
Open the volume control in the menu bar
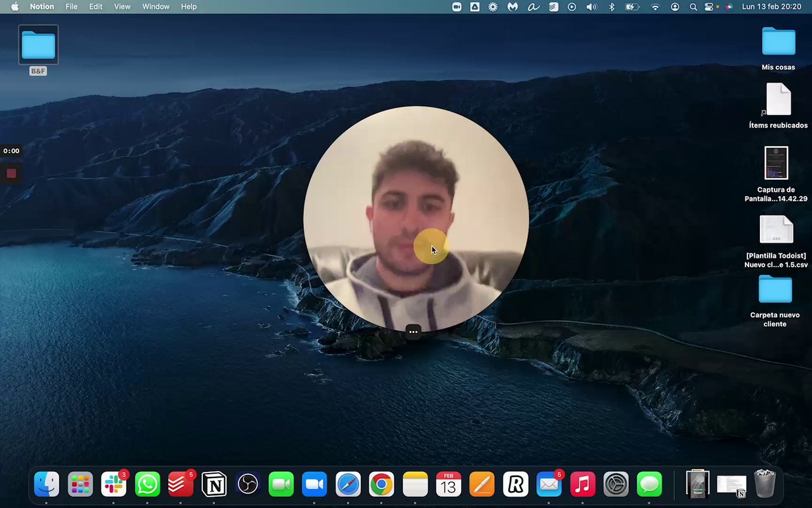click(591, 6)
